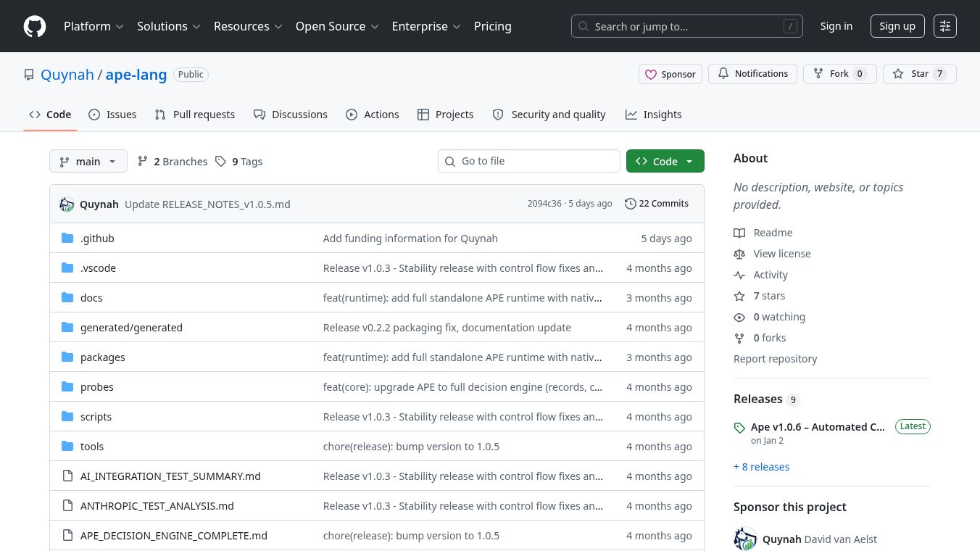This screenshot has width=980, height=551.
Task: Open the appearance settings icon button
Action: click(x=944, y=26)
